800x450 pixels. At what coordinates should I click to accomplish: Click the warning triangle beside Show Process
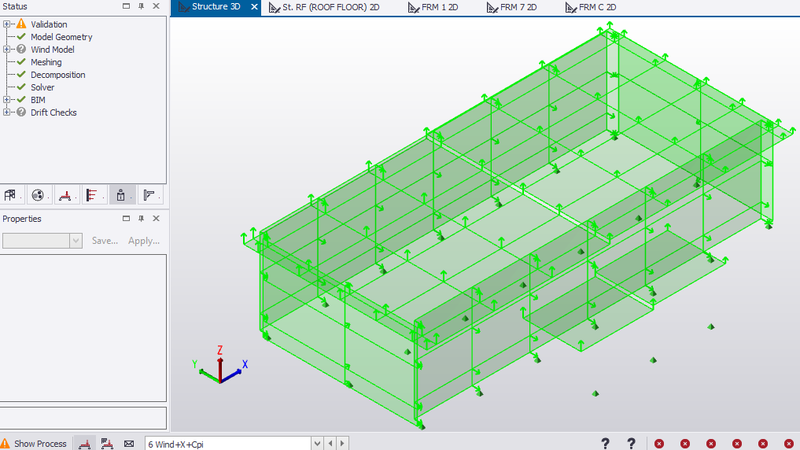click(x=5, y=443)
